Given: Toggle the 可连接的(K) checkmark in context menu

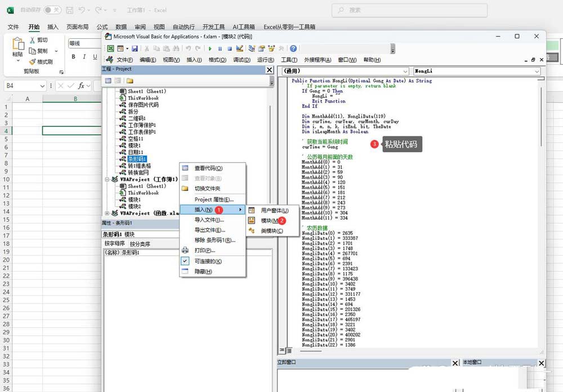Looking at the screenshot, I should [x=185, y=261].
